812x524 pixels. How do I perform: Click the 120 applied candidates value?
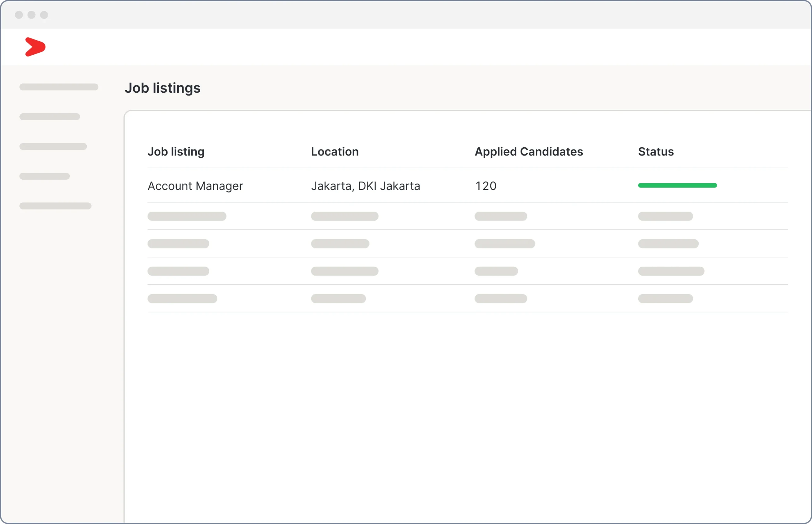point(486,186)
